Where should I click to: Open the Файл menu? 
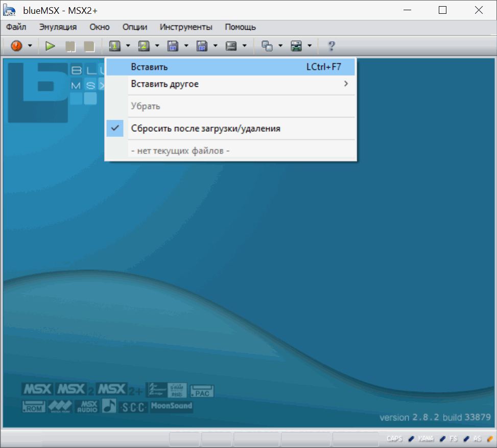pos(16,27)
